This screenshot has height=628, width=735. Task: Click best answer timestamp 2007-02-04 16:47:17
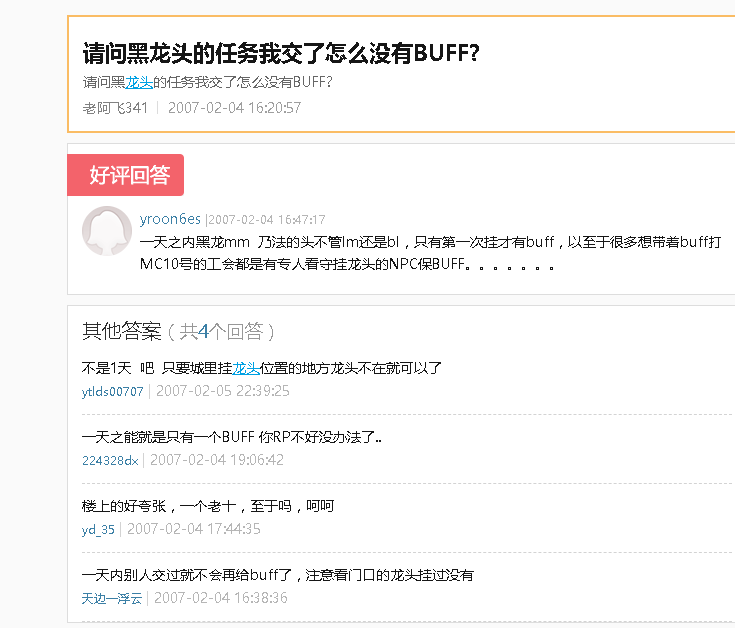[267, 220]
